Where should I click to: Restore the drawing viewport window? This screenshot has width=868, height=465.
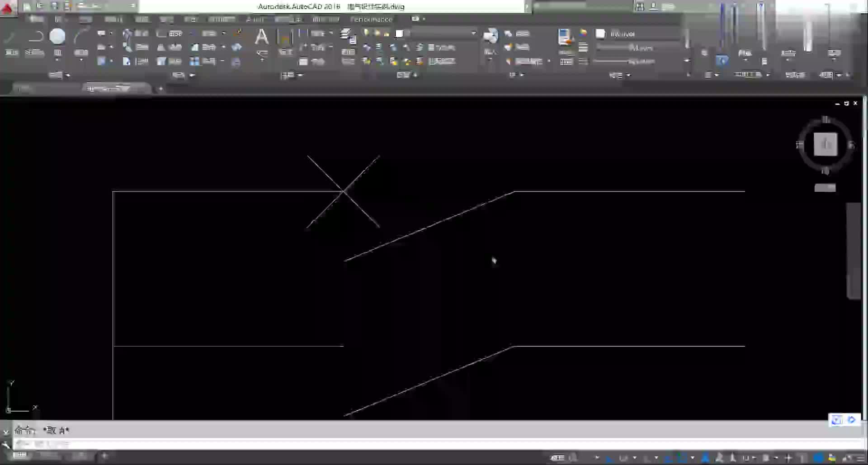[x=847, y=103]
